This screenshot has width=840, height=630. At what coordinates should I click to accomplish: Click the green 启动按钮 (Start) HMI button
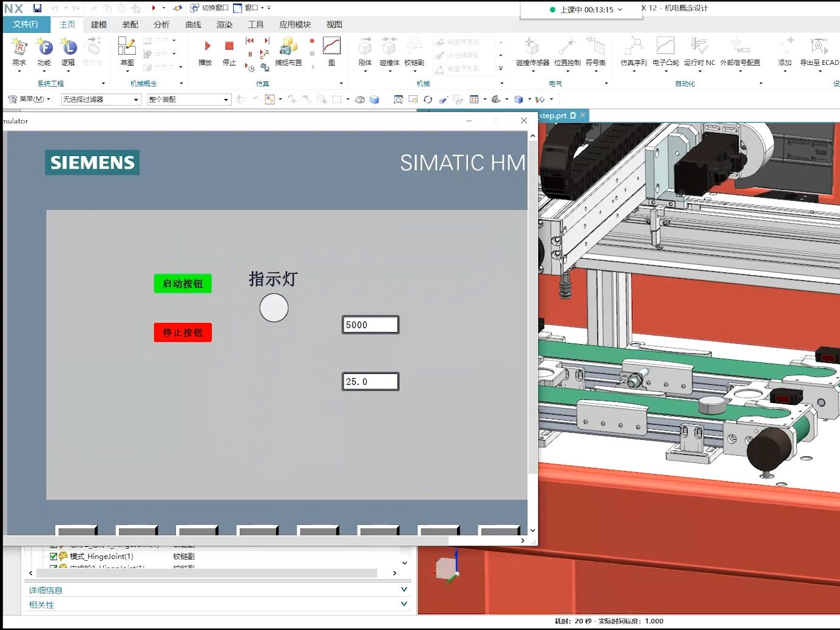[x=183, y=283]
